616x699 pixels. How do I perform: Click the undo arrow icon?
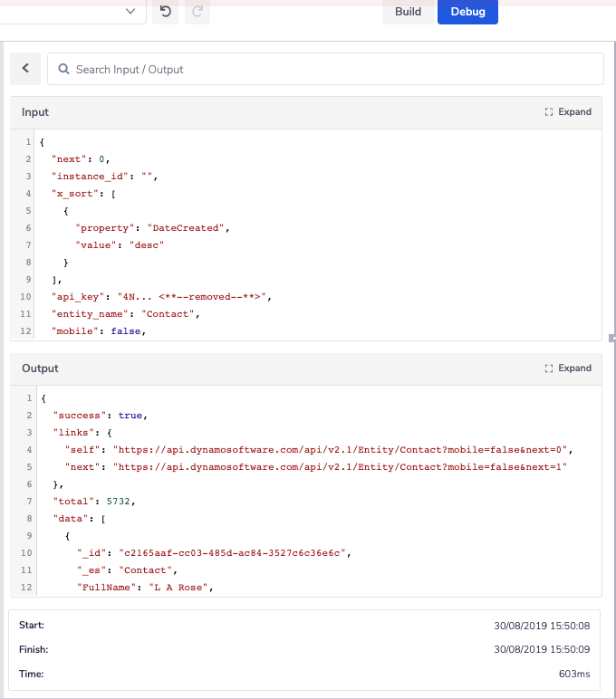164,12
